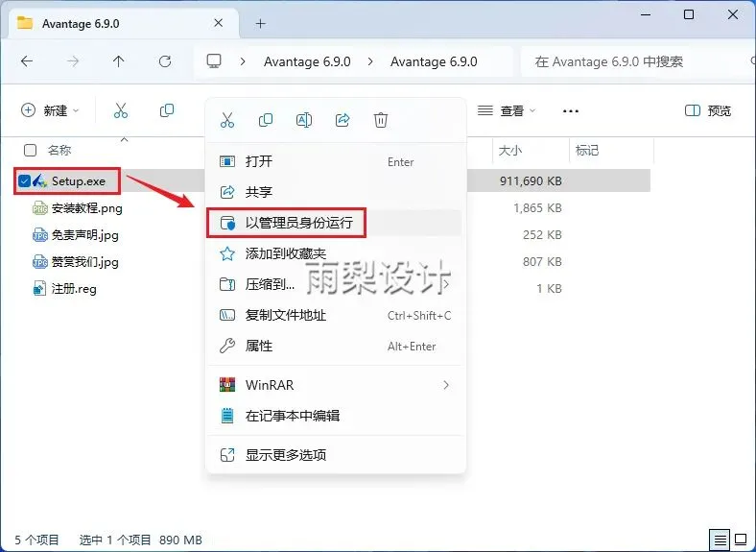Click last Avantage 6.9.0 breadcrumb
The height and width of the screenshot is (552, 756).
coord(434,61)
